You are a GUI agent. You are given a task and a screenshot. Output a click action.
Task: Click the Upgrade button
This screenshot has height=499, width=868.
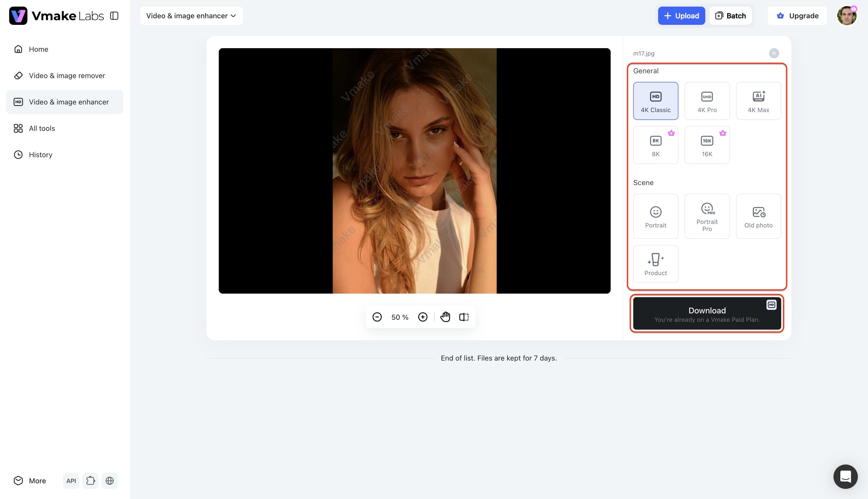point(797,16)
